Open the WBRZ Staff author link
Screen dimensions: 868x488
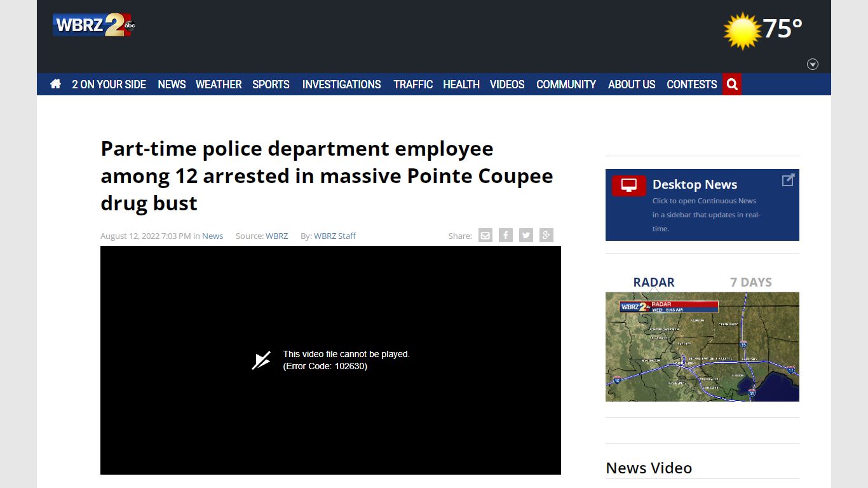pyautogui.click(x=335, y=236)
